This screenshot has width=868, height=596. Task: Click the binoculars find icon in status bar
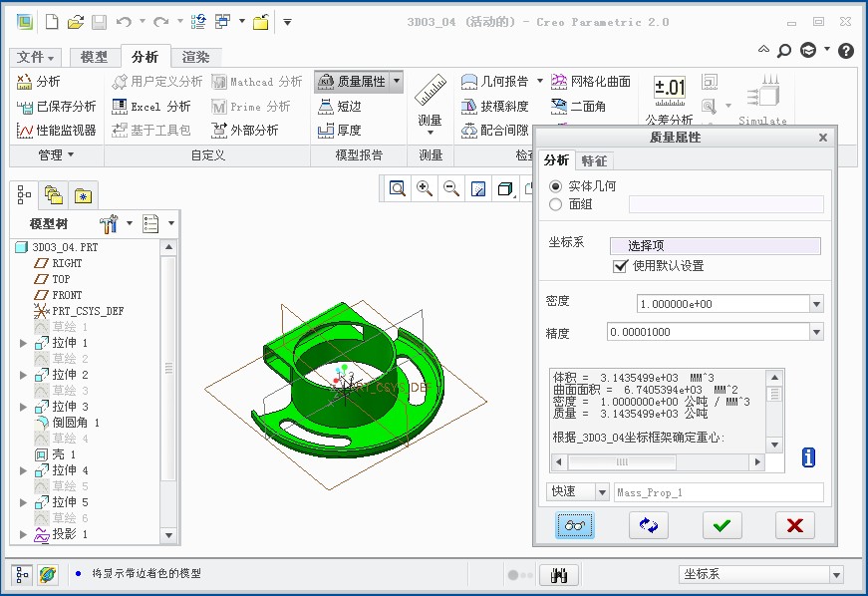[559, 575]
